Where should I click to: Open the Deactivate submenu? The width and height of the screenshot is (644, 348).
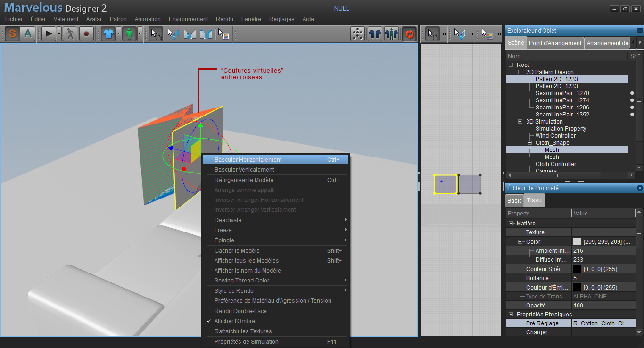click(x=276, y=220)
